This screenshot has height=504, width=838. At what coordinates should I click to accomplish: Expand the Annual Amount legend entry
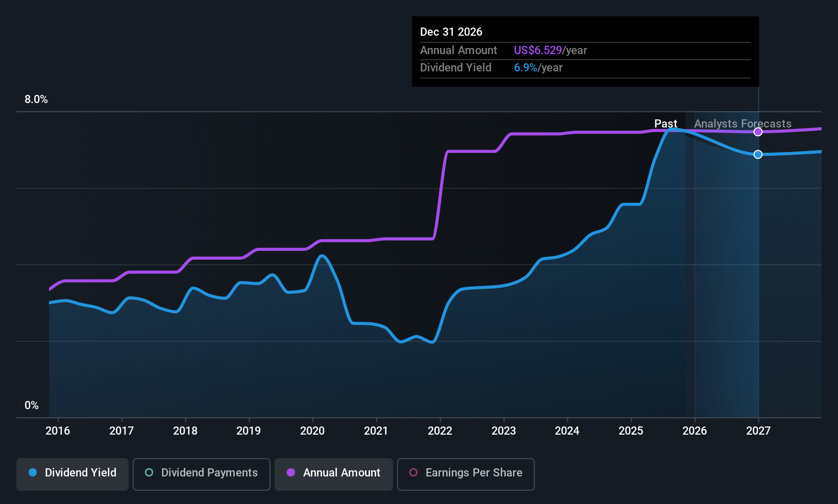pos(333,474)
